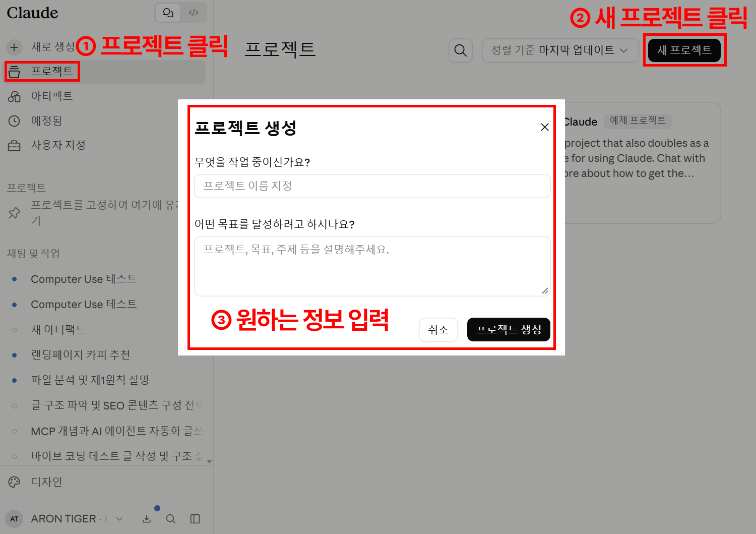Open the 정렬 기준 마지막 업데이트 dropdown
756x534 pixels.
(x=560, y=50)
